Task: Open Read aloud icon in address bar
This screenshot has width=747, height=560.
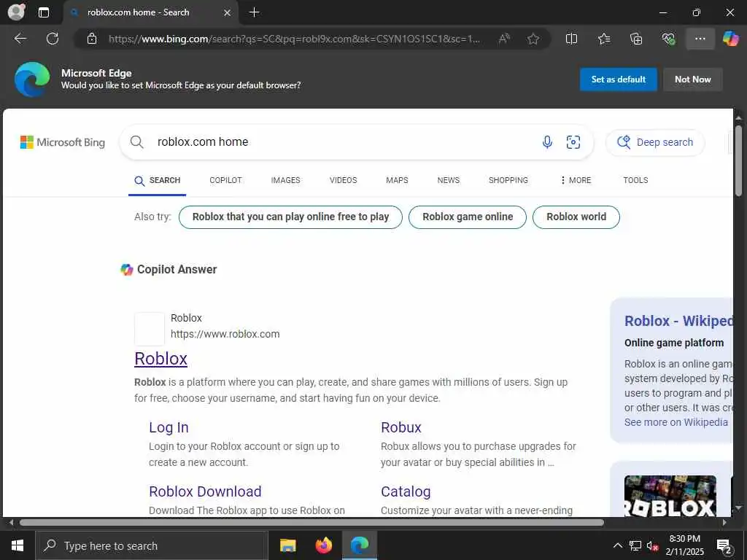Action: point(504,39)
